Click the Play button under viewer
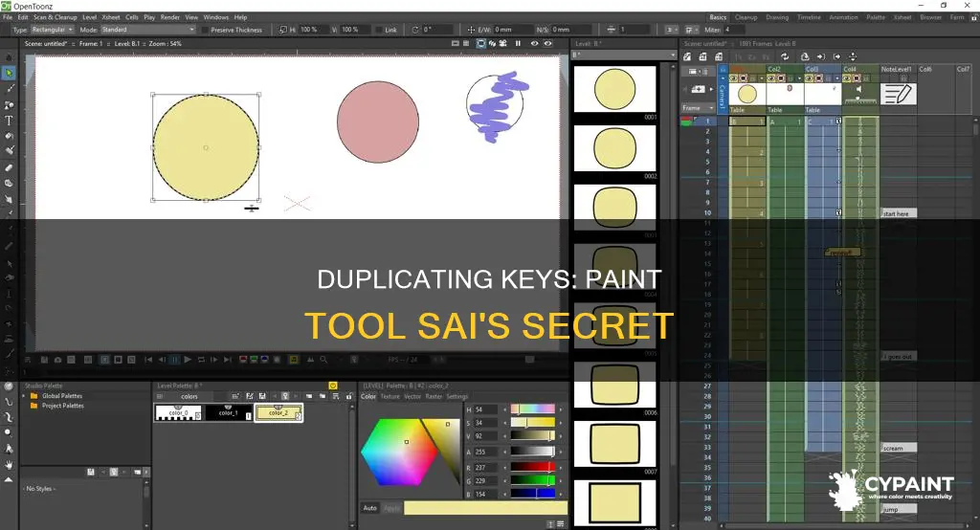Screen dimensions: 980x530 coord(188,360)
